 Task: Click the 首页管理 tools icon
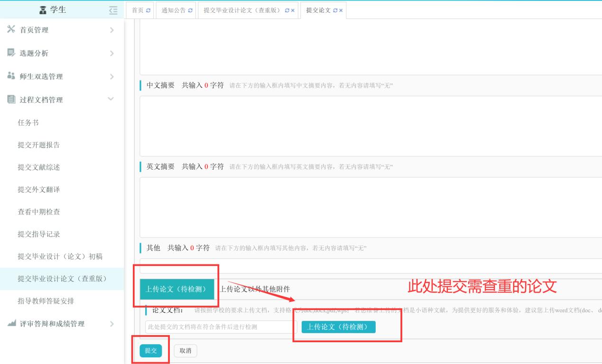pos(11,30)
